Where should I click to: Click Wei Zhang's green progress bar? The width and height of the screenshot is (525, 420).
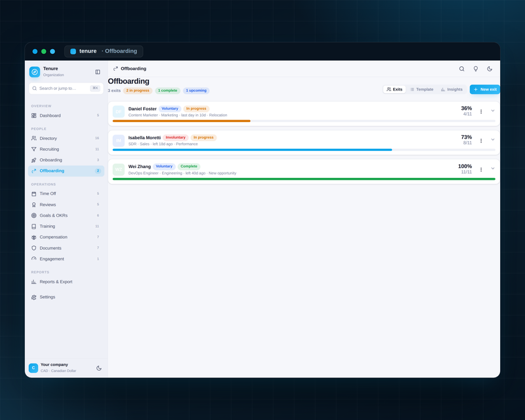[x=304, y=179]
